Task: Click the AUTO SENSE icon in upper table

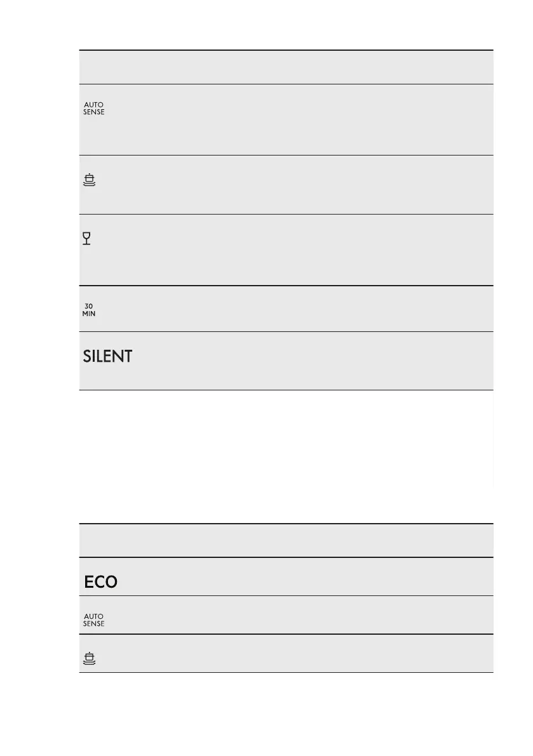Action: tap(93, 109)
